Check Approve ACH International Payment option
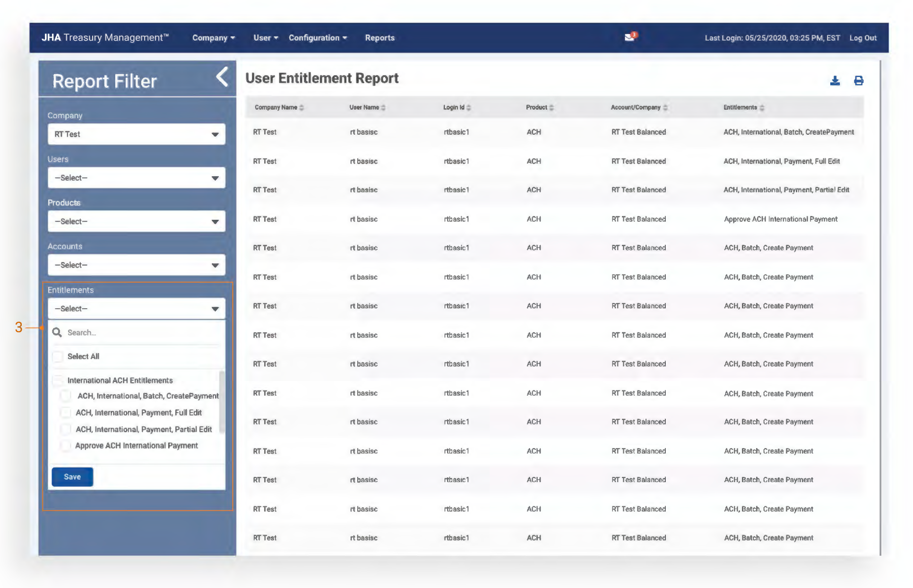The height and width of the screenshot is (588, 913). pyautogui.click(x=66, y=446)
